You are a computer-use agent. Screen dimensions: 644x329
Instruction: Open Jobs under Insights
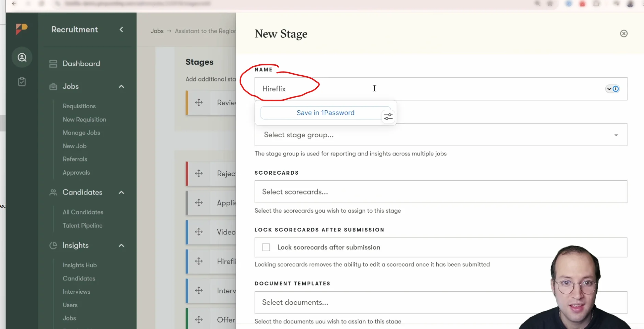(x=69, y=318)
